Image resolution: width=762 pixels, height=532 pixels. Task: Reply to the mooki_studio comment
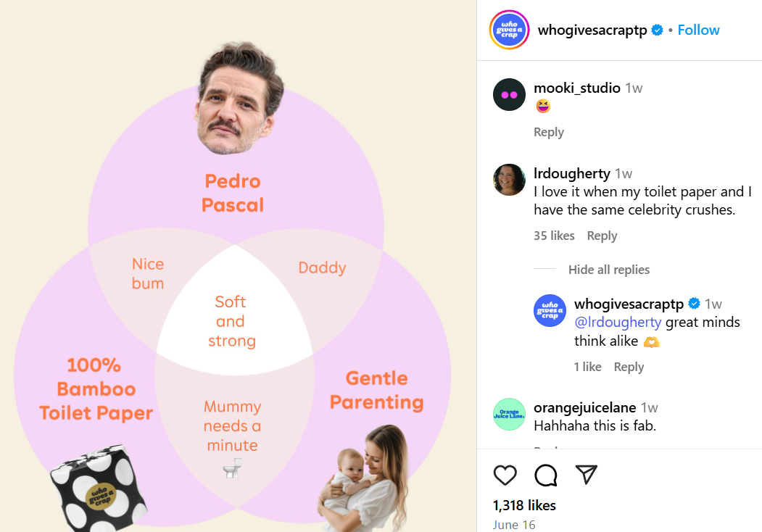click(x=549, y=132)
